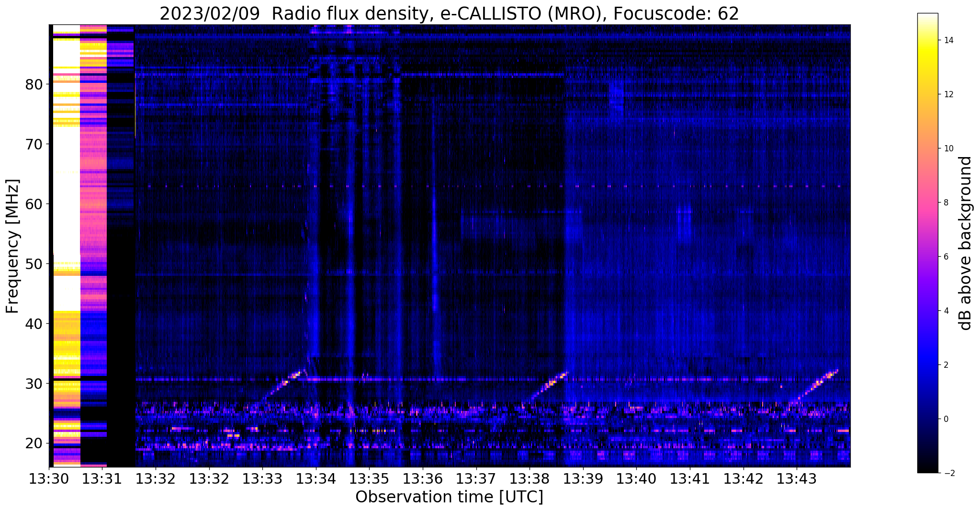Click the 13:34 time tick label
980x511 pixels.
tap(316, 478)
